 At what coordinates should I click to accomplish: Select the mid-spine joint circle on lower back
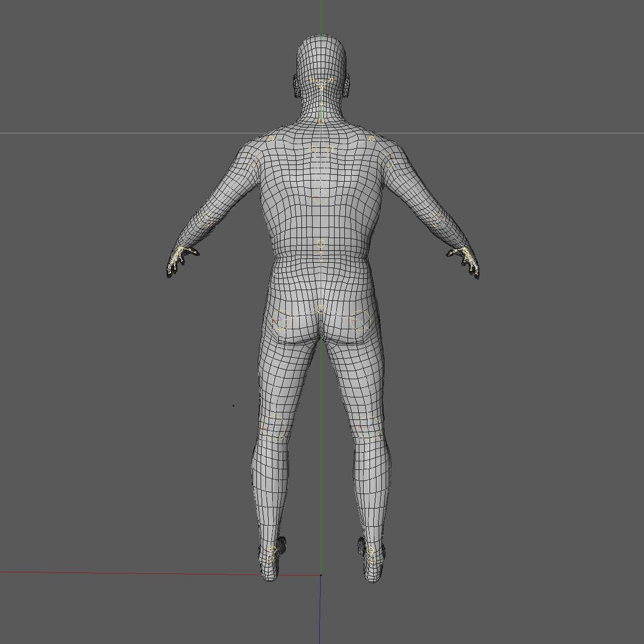(x=321, y=243)
